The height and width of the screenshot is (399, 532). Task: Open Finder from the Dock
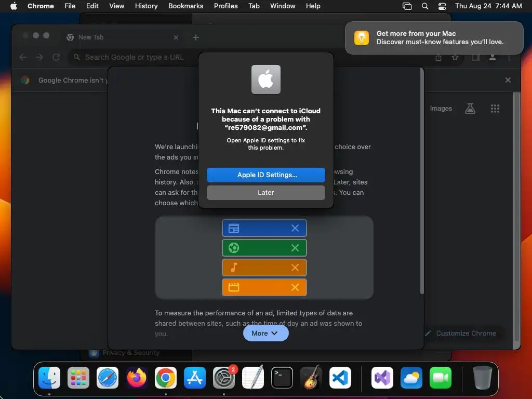[x=49, y=378]
